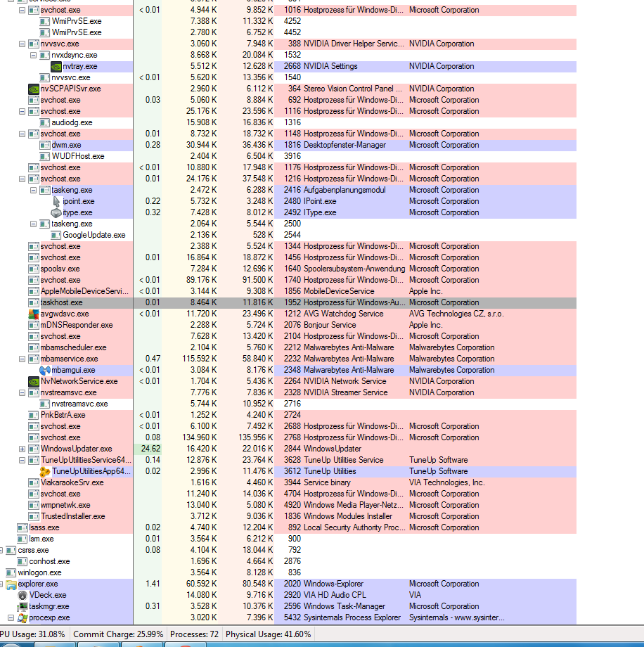Click the CPU Usage status bar entry
Screen dimensions: 644x647
point(33,634)
